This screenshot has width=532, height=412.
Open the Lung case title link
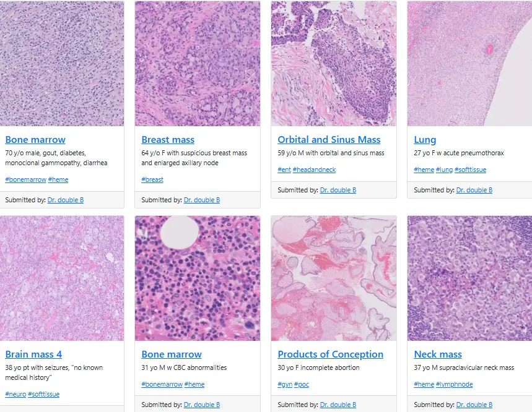[425, 140]
